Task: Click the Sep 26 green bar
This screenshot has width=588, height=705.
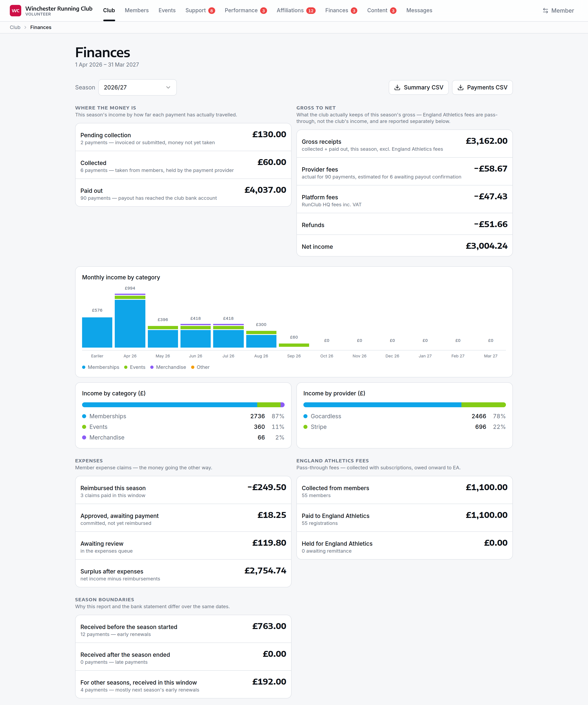Action: (x=294, y=345)
